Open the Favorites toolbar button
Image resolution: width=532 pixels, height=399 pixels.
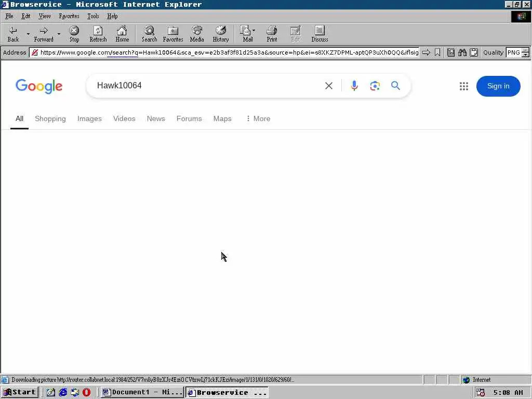click(172, 34)
